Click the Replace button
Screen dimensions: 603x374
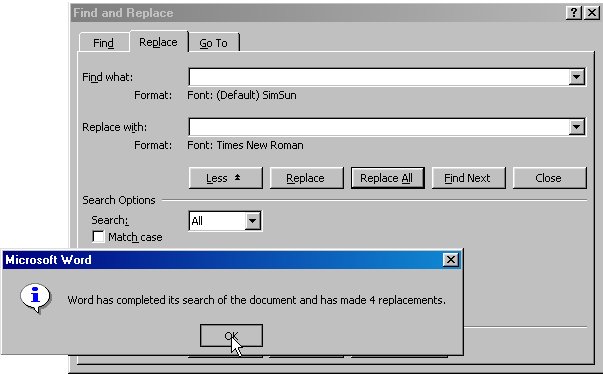(306, 178)
